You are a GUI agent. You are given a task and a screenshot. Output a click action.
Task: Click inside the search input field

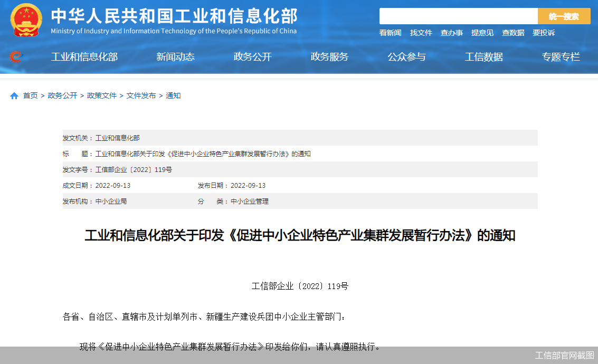pos(458,16)
